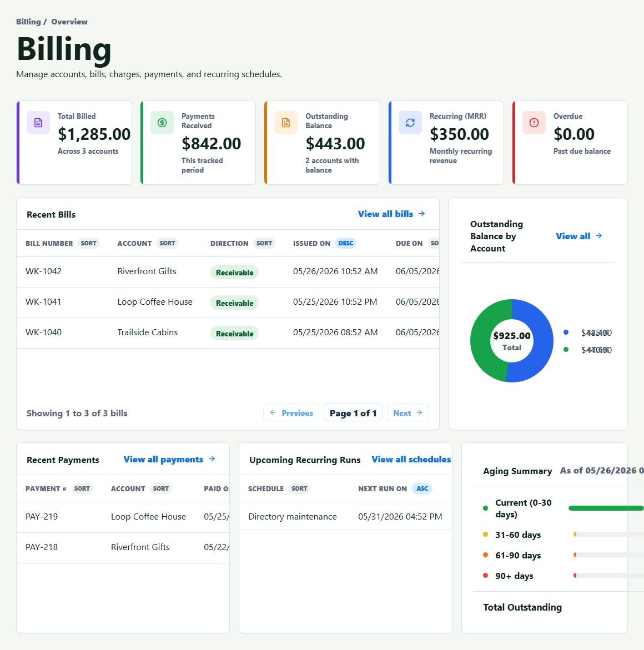Click the $443.00 Outstanding Balance amount

[335, 143]
